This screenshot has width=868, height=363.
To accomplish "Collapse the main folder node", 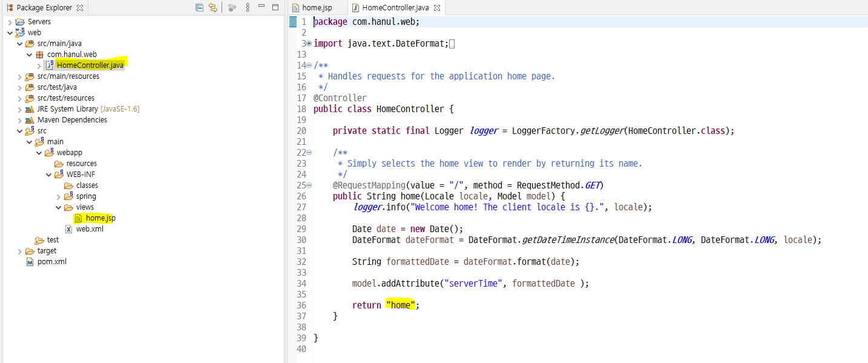I will (29, 142).
